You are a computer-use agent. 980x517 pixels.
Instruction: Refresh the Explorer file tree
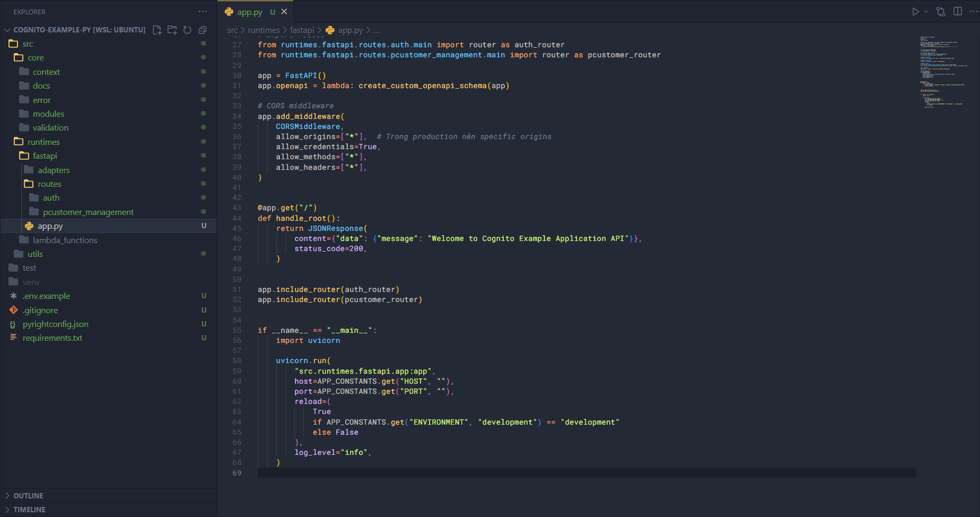click(187, 30)
